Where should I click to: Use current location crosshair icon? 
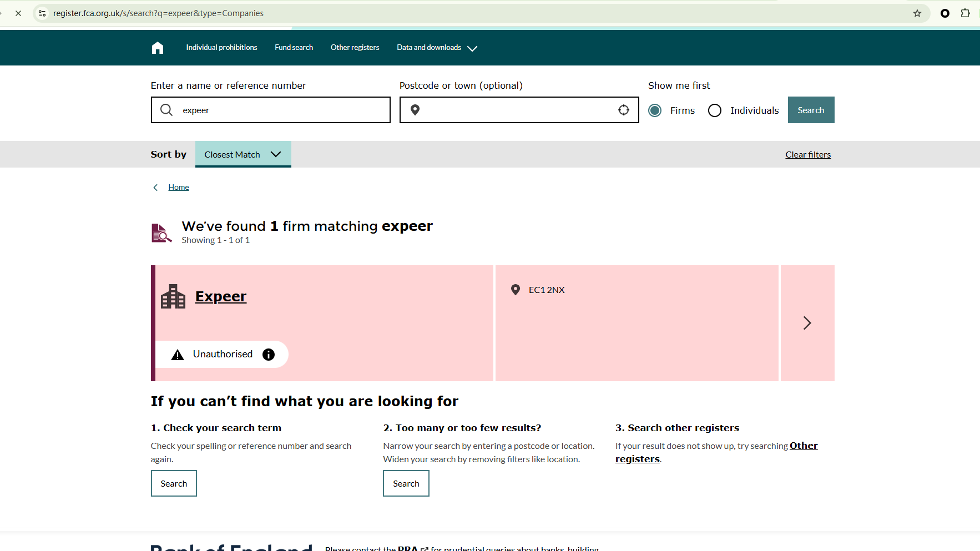tap(624, 110)
